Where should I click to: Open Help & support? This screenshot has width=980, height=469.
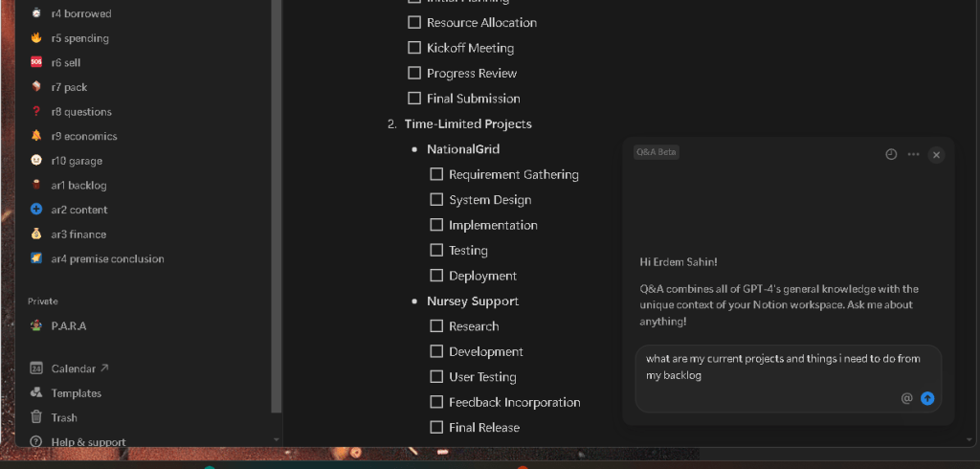89,441
